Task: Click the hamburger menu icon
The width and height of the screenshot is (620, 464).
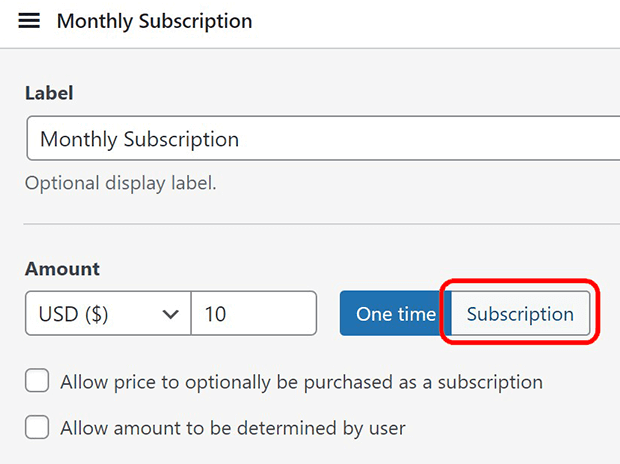Action: tap(29, 21)
